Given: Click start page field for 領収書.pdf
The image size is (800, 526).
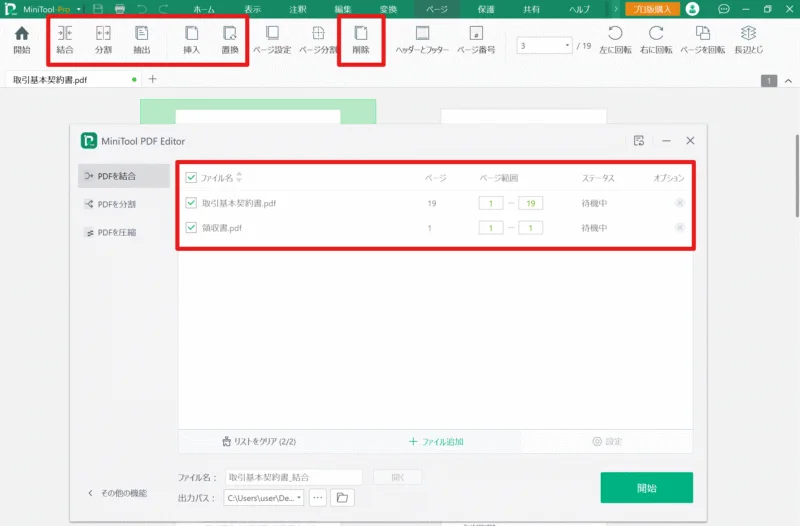Looking at the screenshot, I should (x=491, y=228).
